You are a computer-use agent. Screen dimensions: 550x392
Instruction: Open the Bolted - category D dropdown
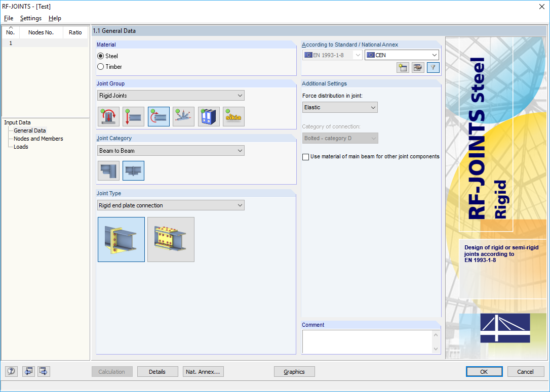click(340, 139)
